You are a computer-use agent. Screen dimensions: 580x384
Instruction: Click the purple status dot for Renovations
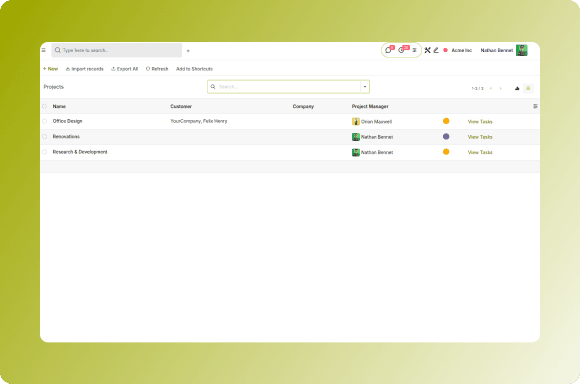click(446, 137)
